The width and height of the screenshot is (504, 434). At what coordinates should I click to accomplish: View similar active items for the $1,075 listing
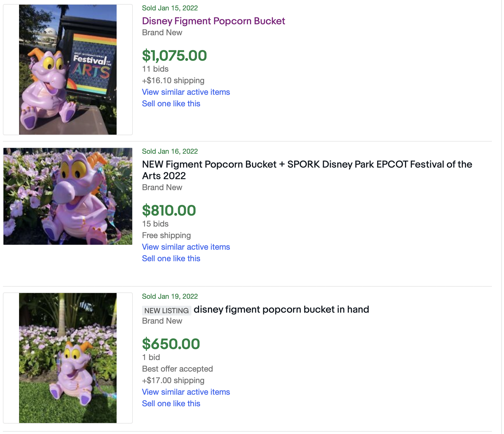click(x=186, y=92)
